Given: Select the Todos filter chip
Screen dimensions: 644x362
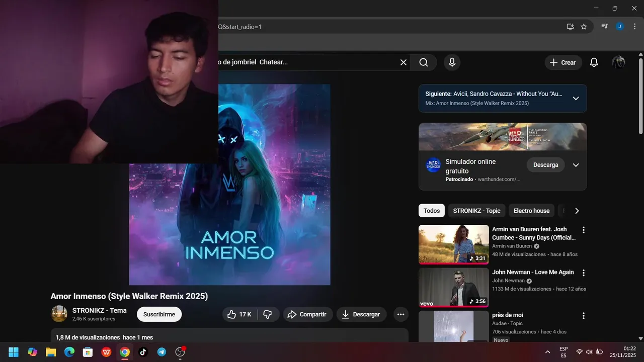Looking at the screenshot, I should [432, 211].
